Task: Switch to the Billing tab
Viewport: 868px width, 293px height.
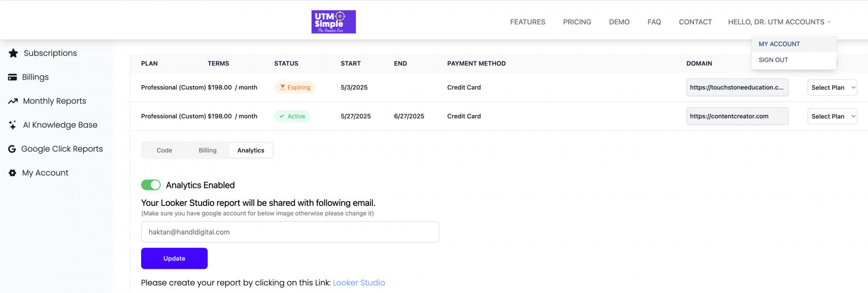Action: 208,150
